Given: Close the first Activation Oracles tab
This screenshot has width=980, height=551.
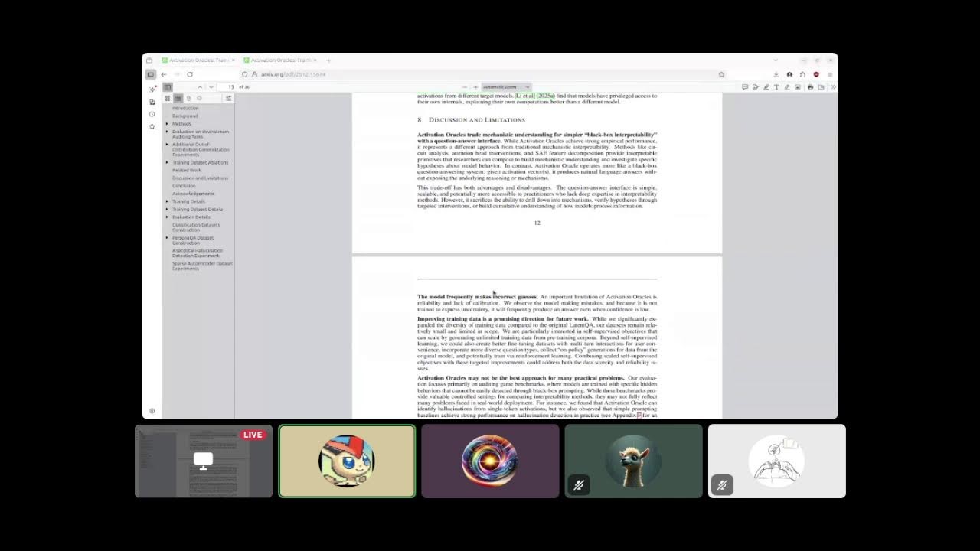Looking at the screenshot, I should point(234,60).
